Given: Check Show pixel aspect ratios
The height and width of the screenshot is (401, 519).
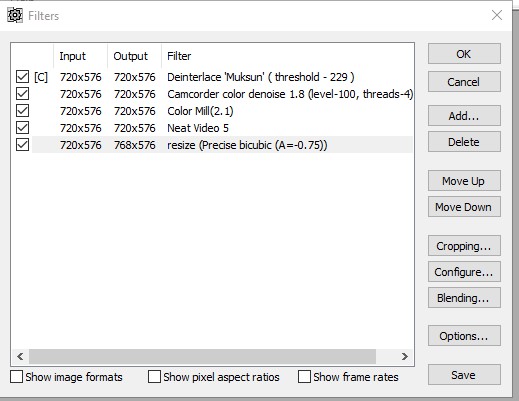Looking at the screenshot, I should click(154, 377).
